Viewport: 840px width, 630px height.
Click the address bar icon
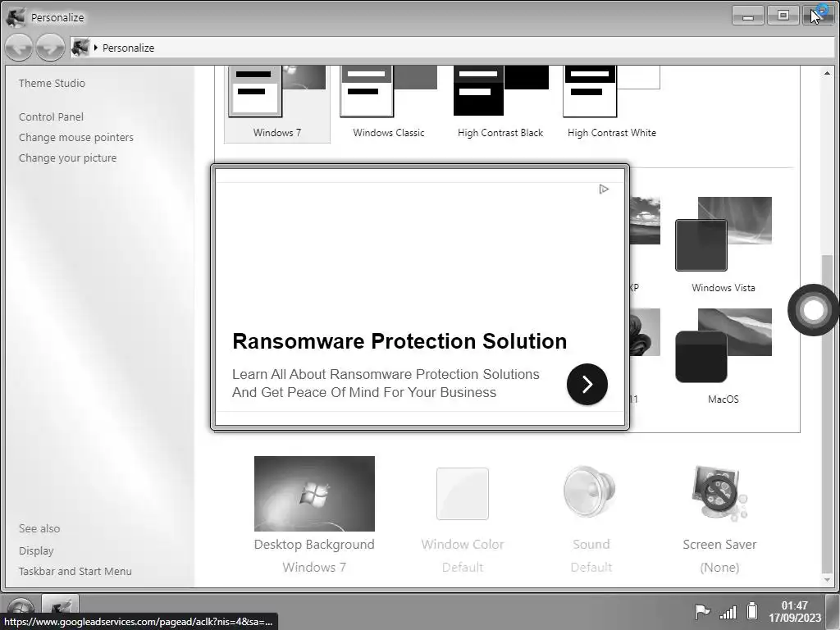click(80, 48)
